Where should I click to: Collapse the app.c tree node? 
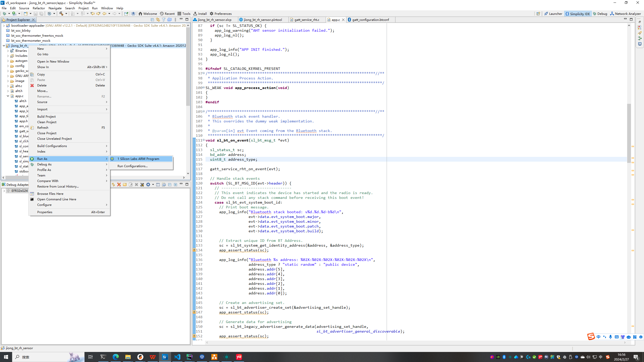[x=8, y=96]
